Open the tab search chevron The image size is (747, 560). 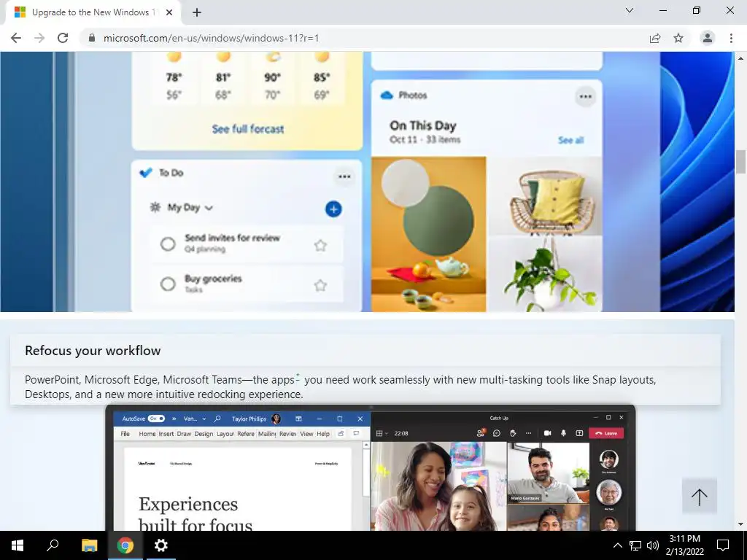(630, 10)
